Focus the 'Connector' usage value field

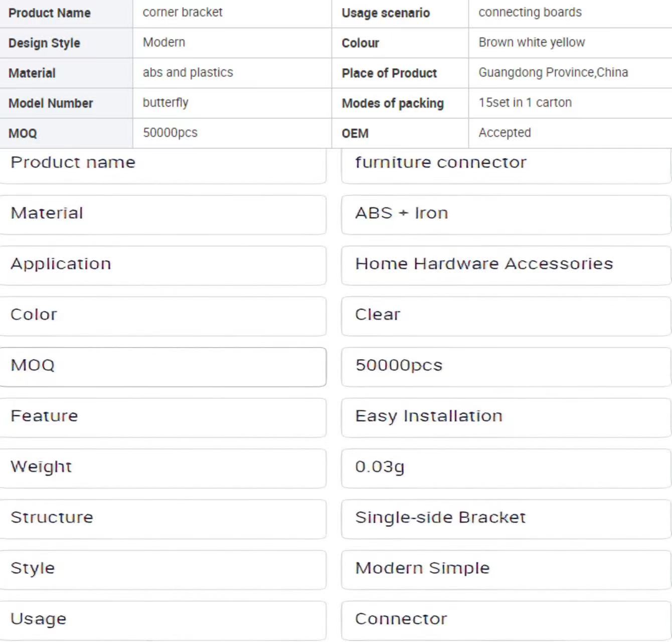(506, 620)
